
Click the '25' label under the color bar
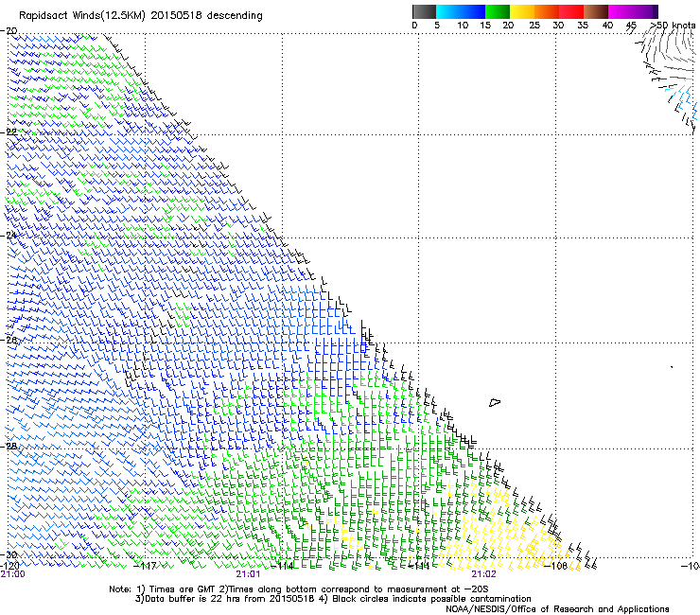click(x=534, y=25)
